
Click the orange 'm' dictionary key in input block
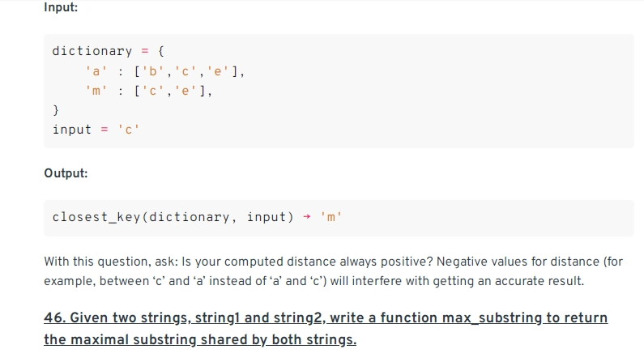point(96,91)
